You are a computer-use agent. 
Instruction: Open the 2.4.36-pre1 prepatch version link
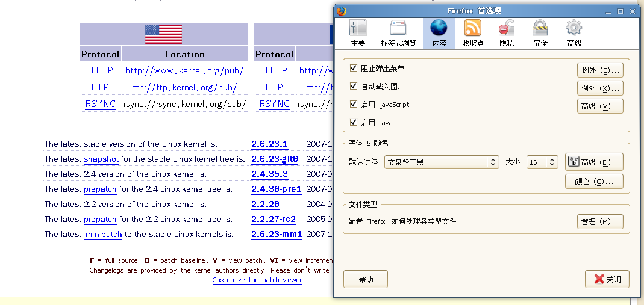[x=277, y=189]
